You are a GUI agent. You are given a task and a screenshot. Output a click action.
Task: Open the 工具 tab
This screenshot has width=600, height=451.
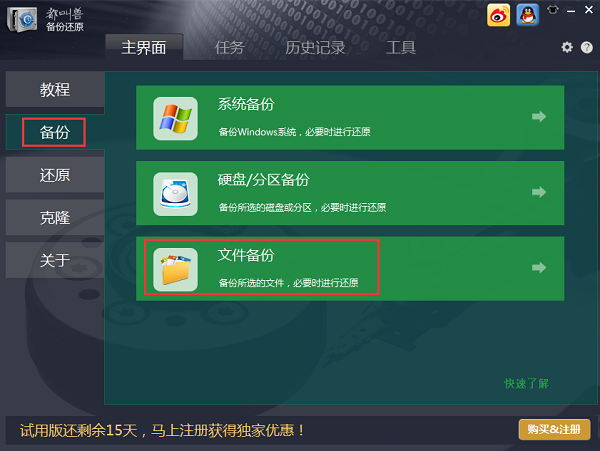(x=401, y=47)
